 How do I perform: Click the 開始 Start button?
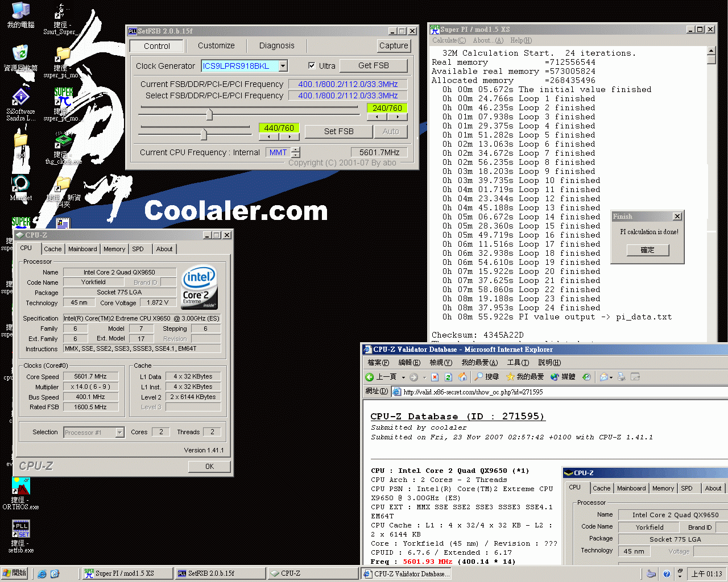pyautogui.click(x=14, y=573)
